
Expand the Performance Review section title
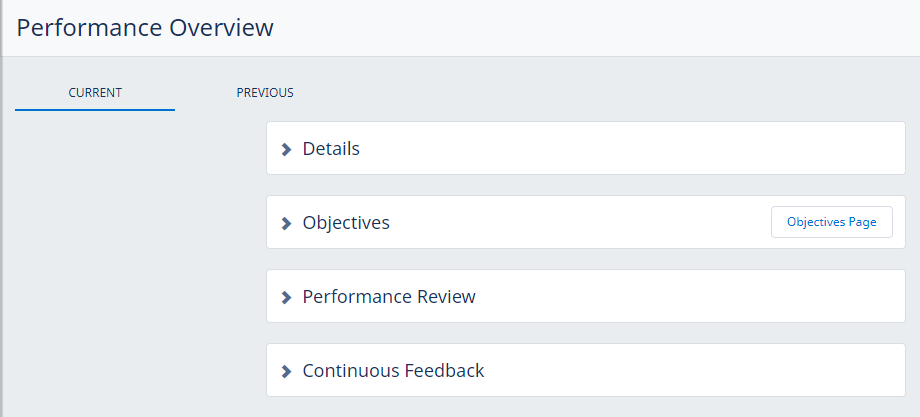[x=389, y=297]
